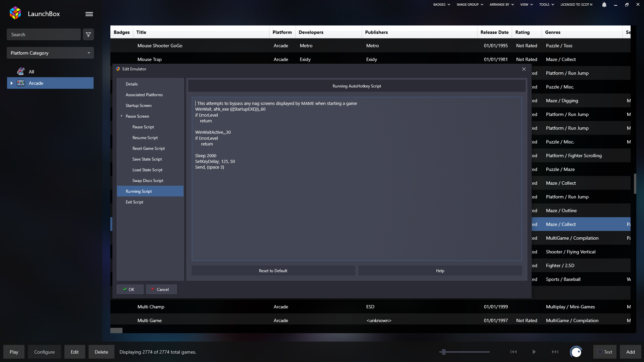Select Associated Platforms section
The height and width of the screenshot is (362, 644).
coord(150,95)
